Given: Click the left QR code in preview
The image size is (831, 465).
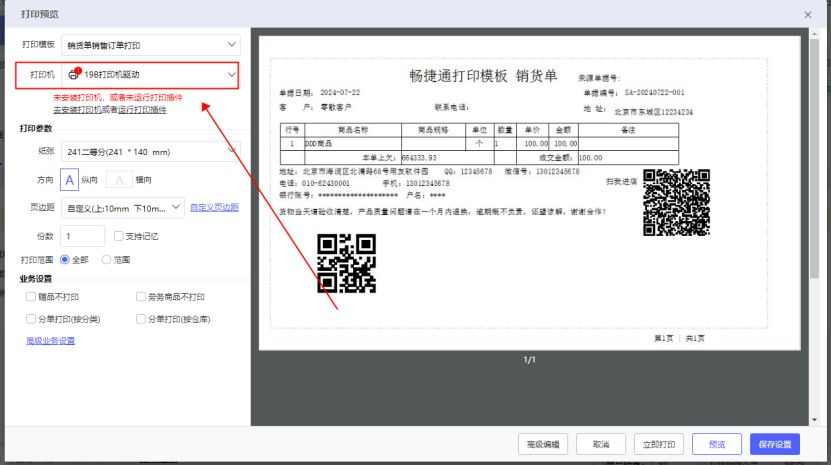Looking at the screenshot, I should pos(346,263).
